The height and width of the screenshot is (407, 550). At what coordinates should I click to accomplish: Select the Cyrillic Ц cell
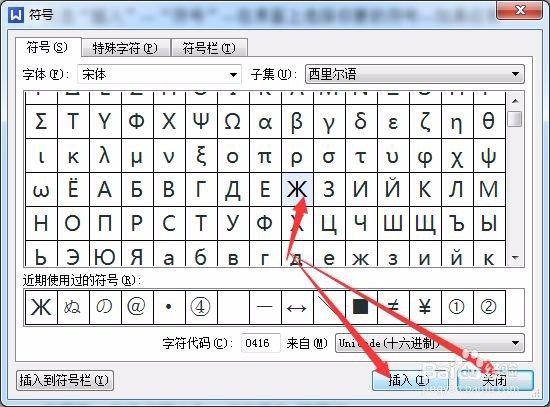click(x=329, y=223)
